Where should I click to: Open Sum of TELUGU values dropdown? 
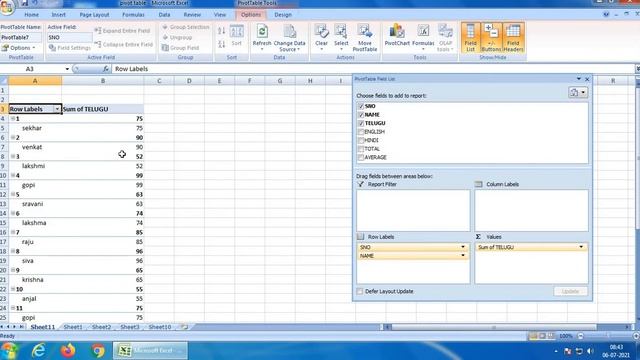click(581, 247)
